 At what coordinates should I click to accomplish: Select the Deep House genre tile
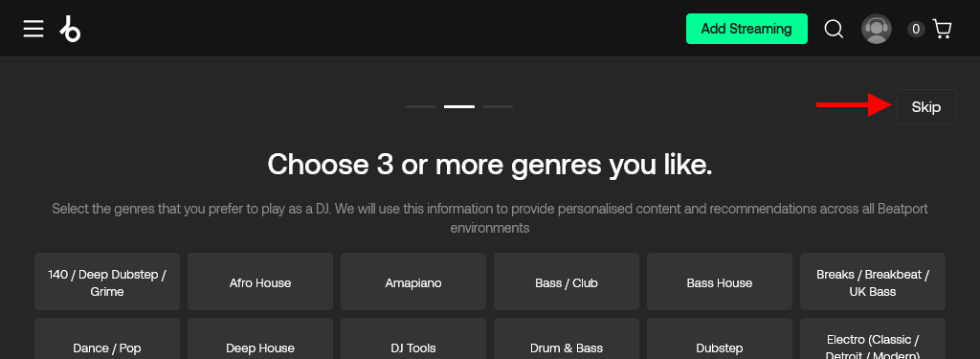[x=260, y=339]
